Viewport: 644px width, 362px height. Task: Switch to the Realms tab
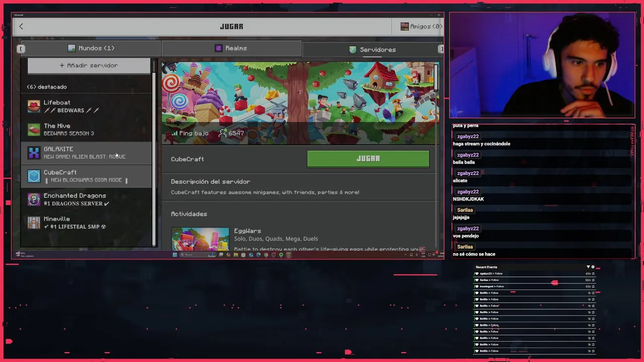231,48
